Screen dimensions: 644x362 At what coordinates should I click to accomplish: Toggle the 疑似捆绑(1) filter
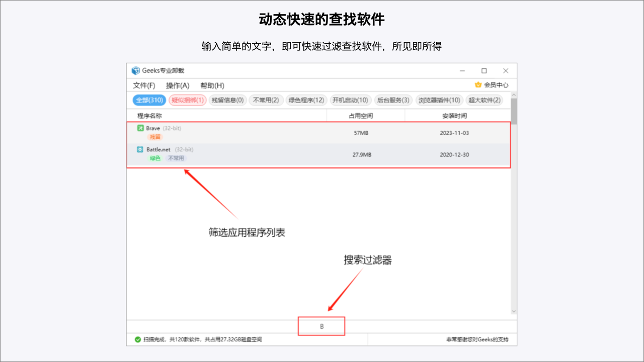click(x=188, y=100)
